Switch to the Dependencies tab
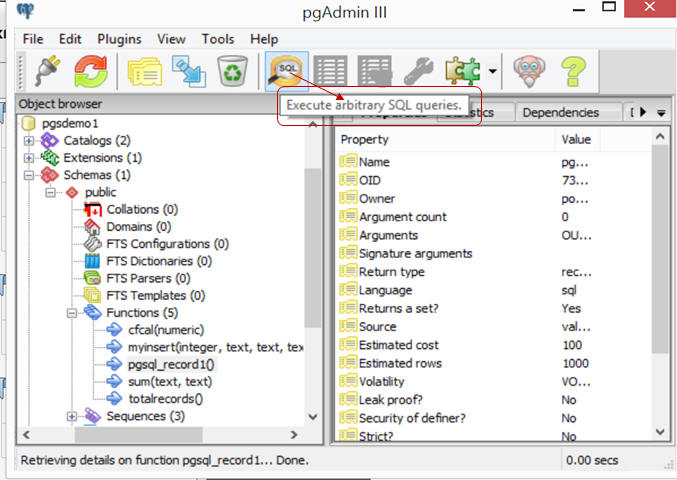Image resolution: width=677 pixels, height=480 pixels. pos(560,113)
